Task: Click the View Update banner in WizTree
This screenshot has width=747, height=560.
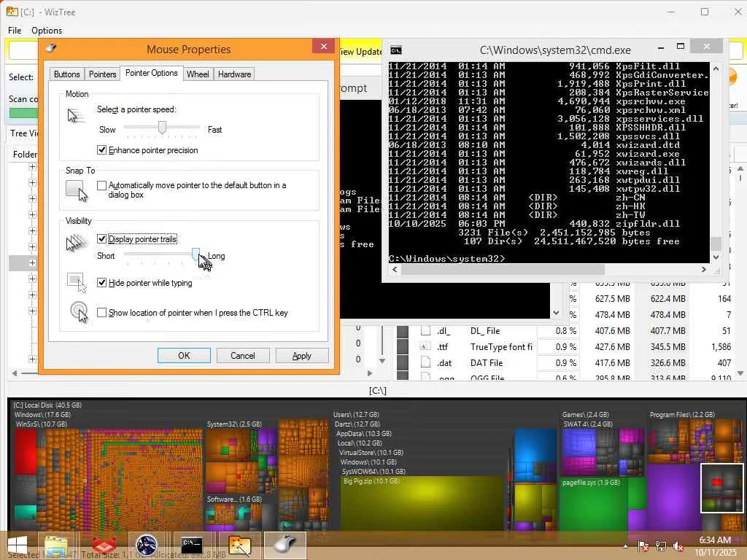Action: pyautogui.click(x=360, y=52)
